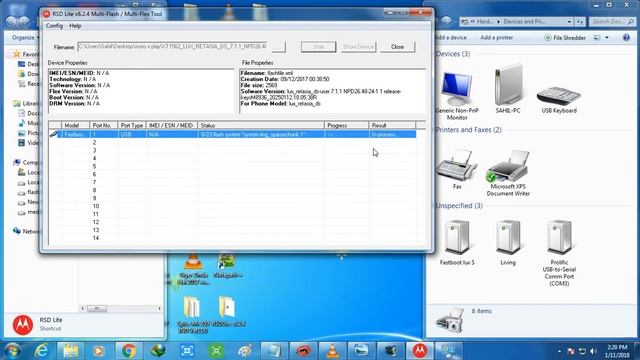Click the IMEI / ESN / MEID column header
This screenshot has width=640, height=360.
click(x=171, y=125)
